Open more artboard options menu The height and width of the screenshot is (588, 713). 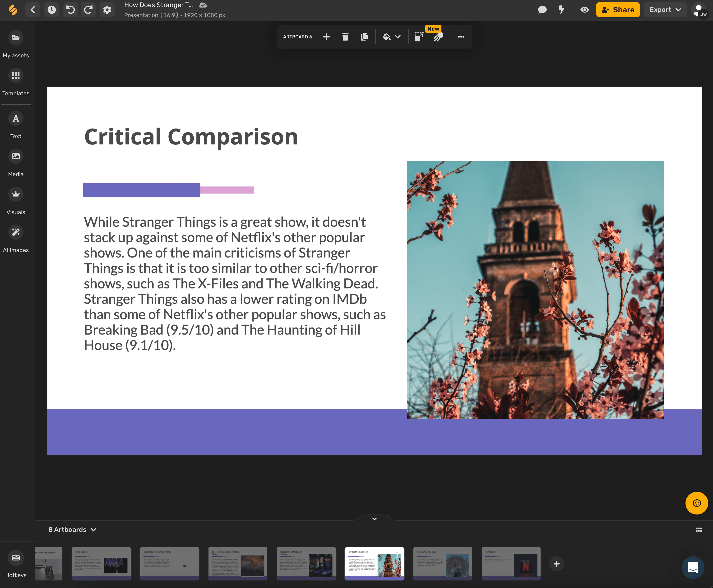[461, 37]
